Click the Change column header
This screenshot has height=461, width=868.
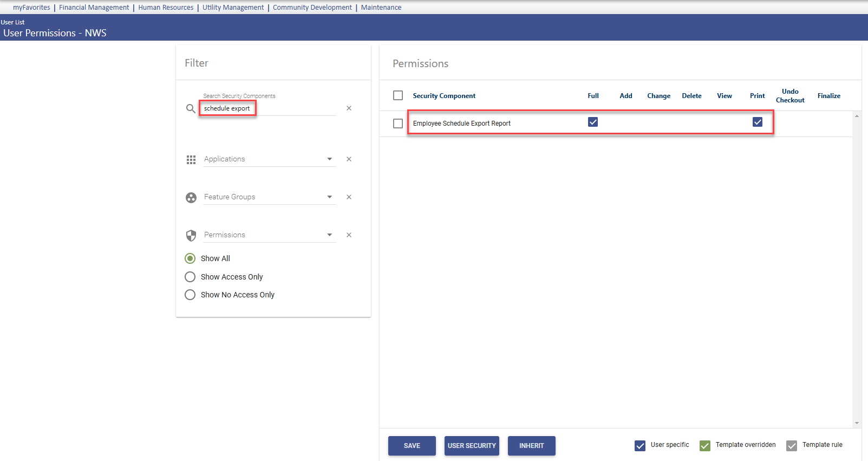tap(659, 96)
